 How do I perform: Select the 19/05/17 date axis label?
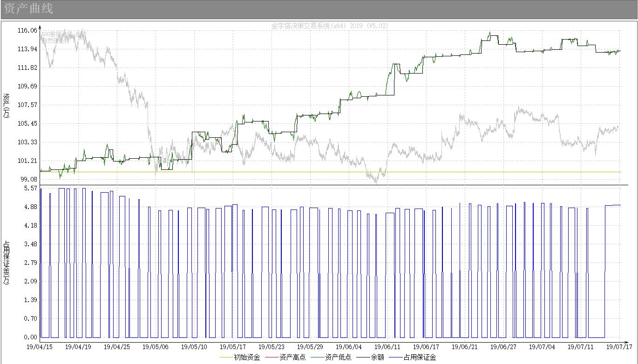[232, 347]
